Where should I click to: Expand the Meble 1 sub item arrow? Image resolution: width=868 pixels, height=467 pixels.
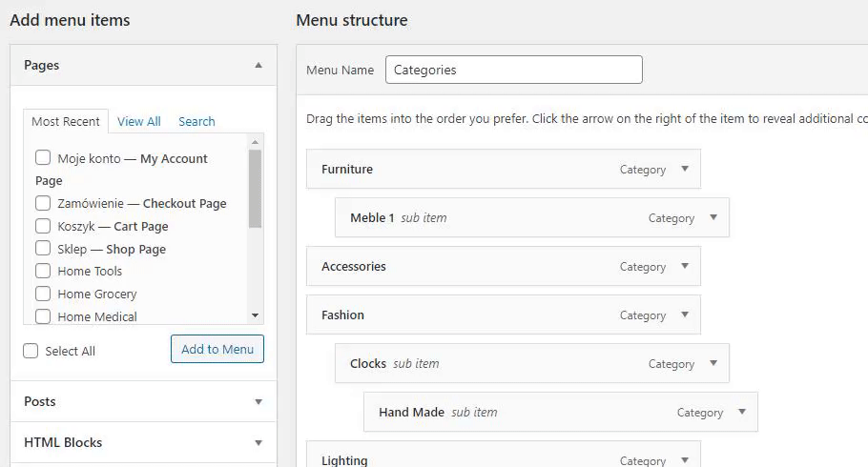(x=713, y=217)
